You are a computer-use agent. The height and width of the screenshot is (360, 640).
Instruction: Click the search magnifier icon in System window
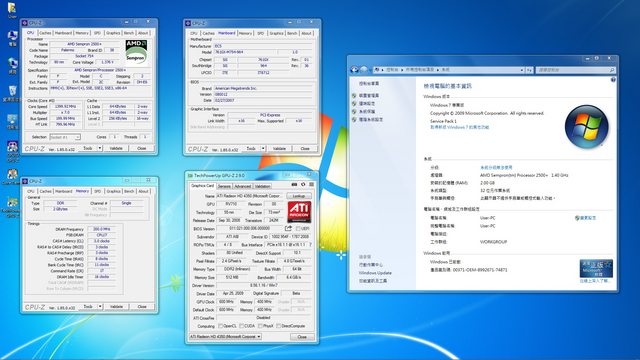point(612,70)
